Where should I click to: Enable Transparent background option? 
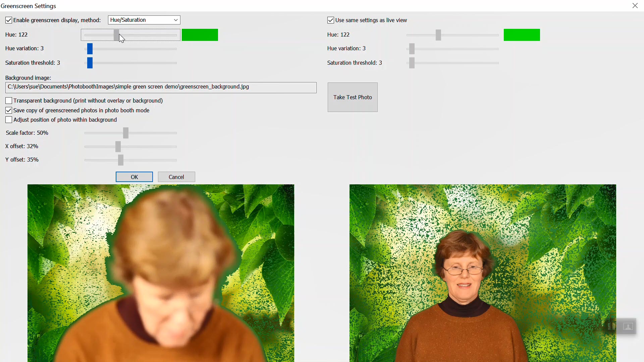[x=9, y=101]
